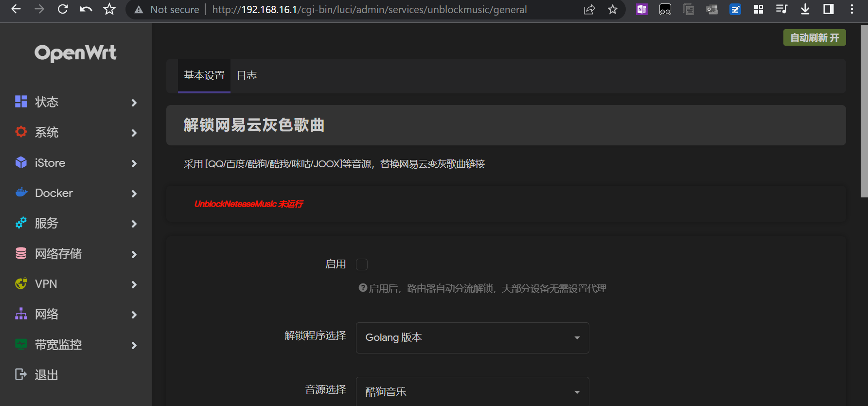Click the blue Z extension icon
This screenshot has height=406, width=868.
click(x=735, y=9)
